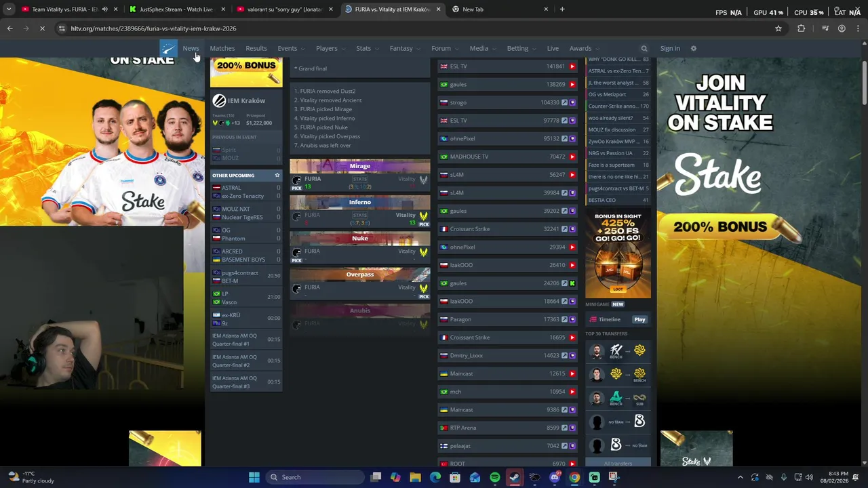Switch to the valorant sorry guy tab
The image size is (868, 488).
[x=284, y=9]
